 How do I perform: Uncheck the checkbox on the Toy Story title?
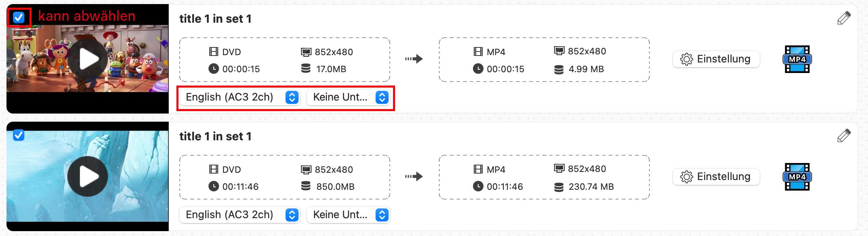click(19, 17)
